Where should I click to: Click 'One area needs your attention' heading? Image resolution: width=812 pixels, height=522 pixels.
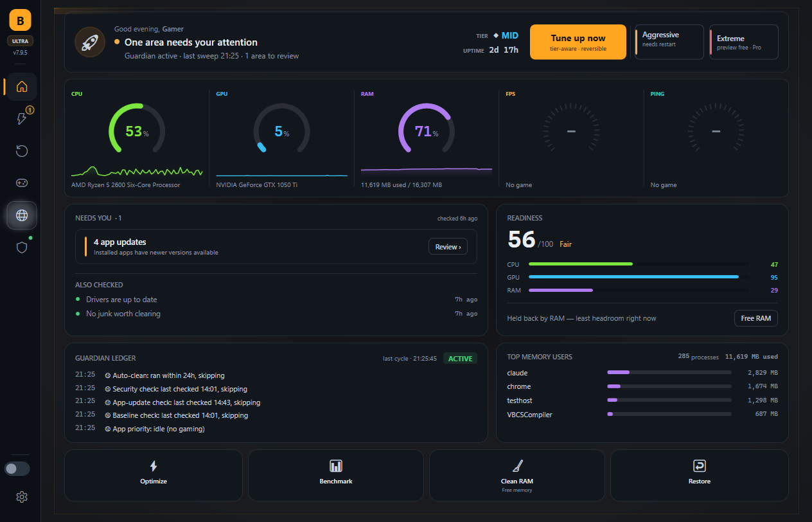click(191, 42)
